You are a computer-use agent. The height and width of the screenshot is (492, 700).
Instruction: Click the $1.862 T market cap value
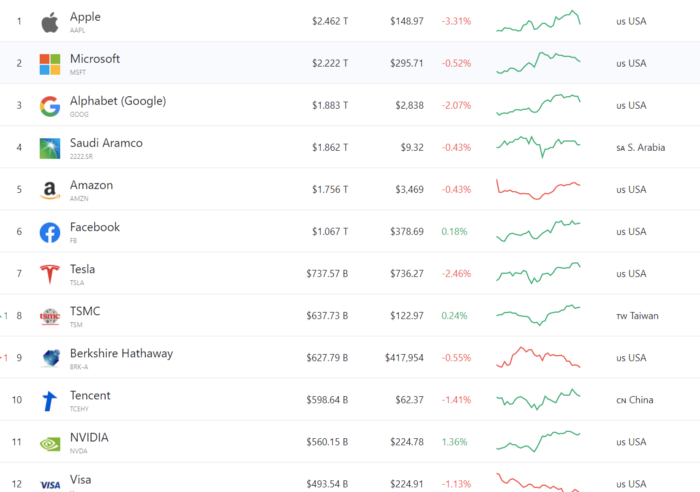coord(330,147)
